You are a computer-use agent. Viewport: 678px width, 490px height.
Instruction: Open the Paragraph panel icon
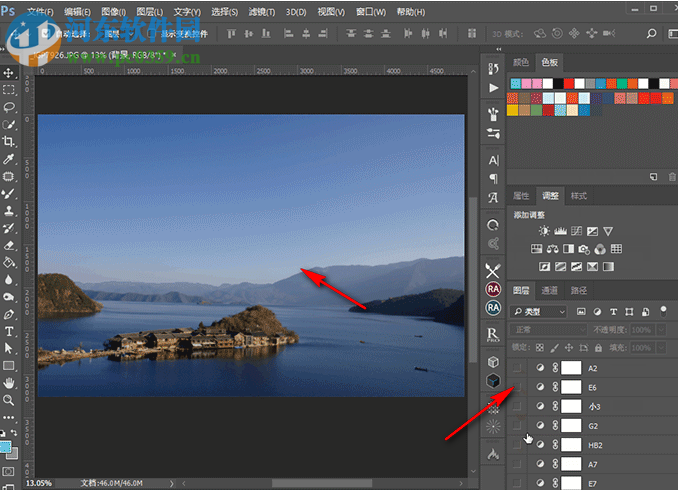click(x=493, y=179)
